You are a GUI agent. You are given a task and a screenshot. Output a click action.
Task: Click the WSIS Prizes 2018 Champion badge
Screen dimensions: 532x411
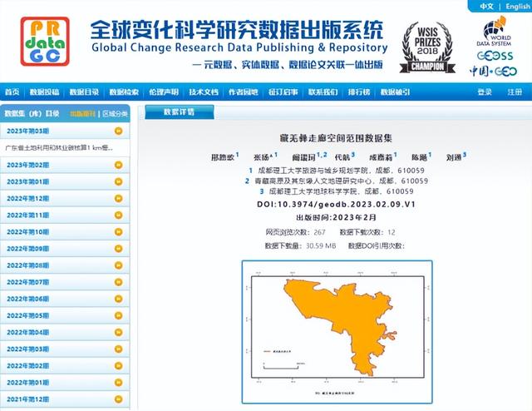point(427,47)
